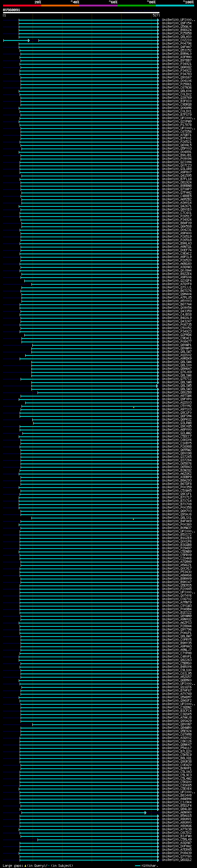
Task: Click the white query sequence ruler bar
Action: click(x=81, y=12)
